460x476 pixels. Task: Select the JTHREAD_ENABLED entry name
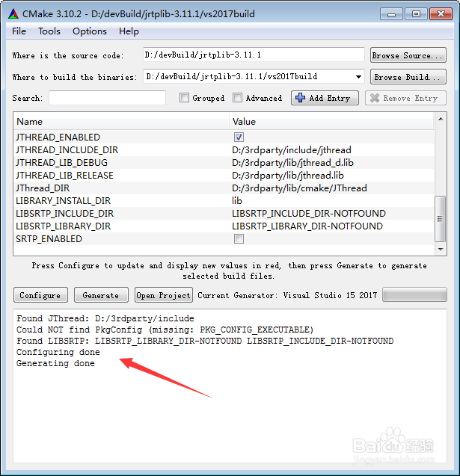point(58,137)
